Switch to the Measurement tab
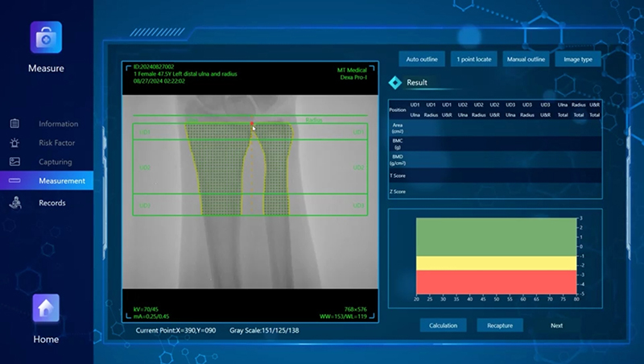Viewport: 644px width, 364px height. (61, 181)
